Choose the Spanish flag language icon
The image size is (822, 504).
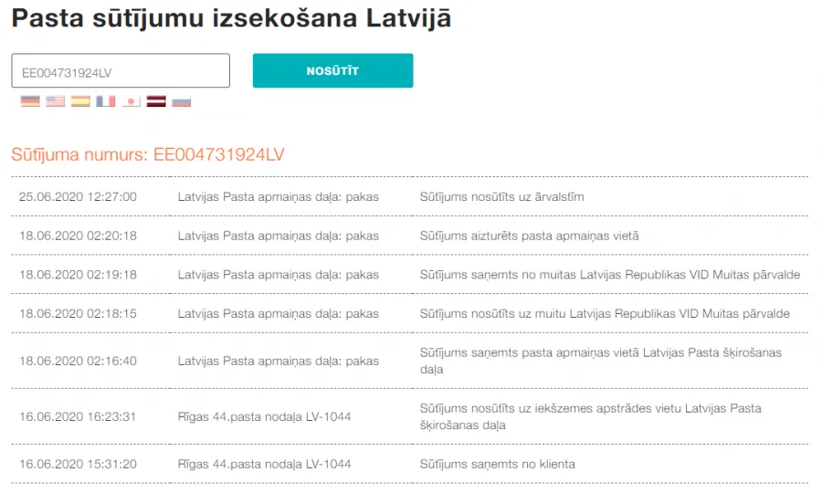coord(80,101)
